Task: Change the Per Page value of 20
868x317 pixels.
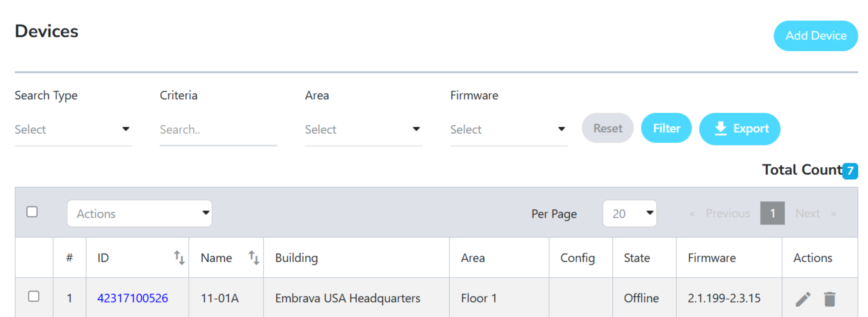Action: [x=629, y=214]
